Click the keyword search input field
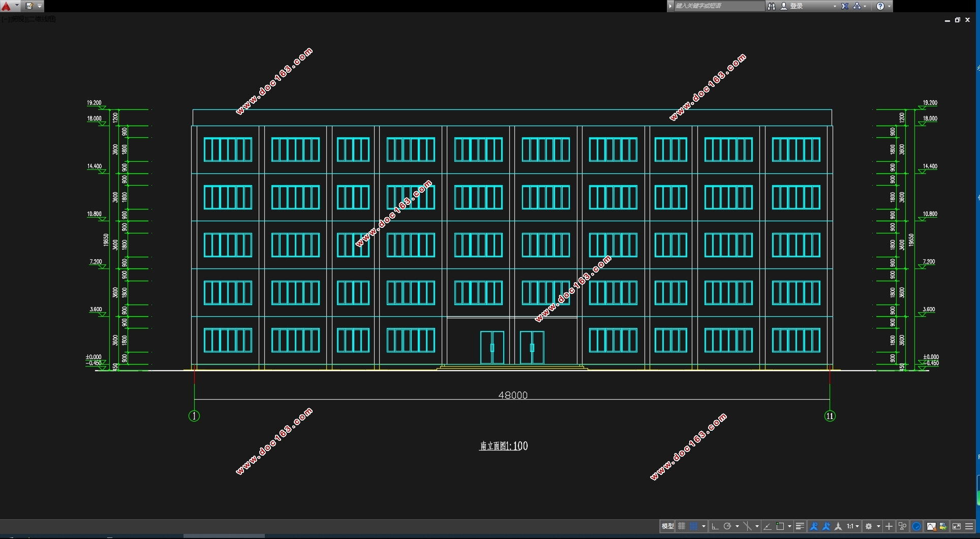The width and height of the screenshot is (980, 539). (718, 6)
